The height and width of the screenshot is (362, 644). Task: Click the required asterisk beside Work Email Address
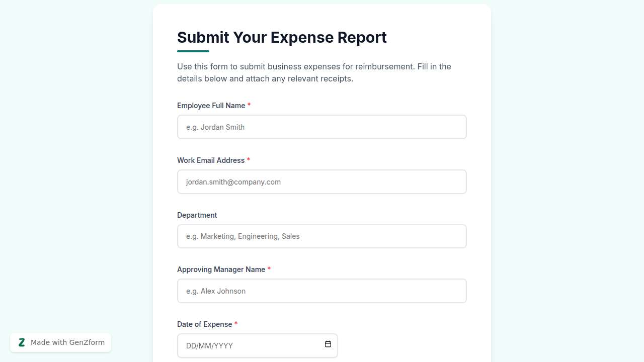pyautogui.click(x=249, y=160)
